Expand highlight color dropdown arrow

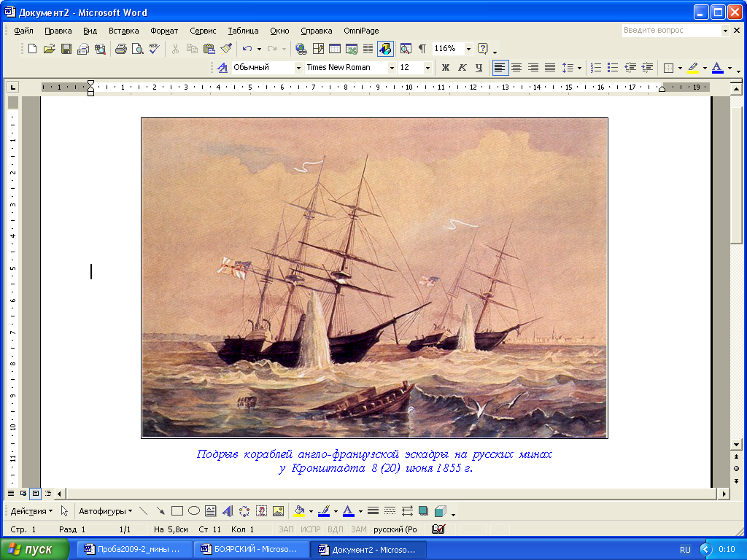(705, 68)
